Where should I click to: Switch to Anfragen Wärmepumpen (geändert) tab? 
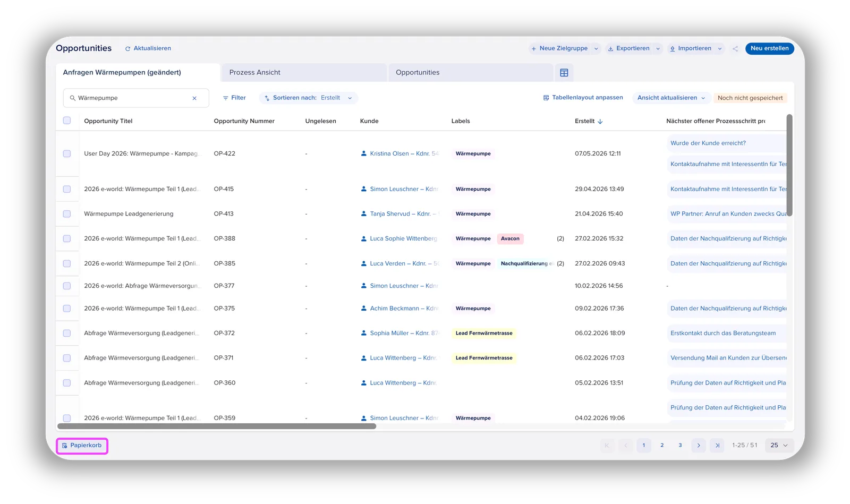(138, 73)
